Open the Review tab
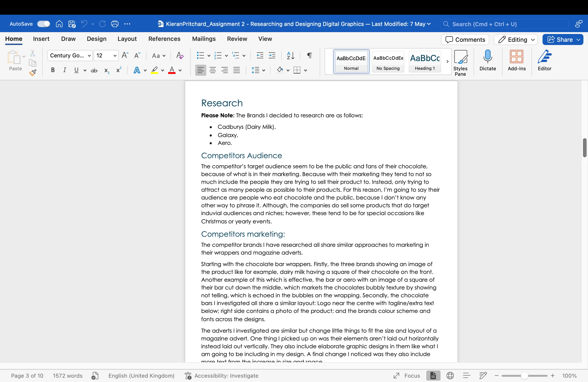Image resolution: width=588 pixels, height=382 pixels. click(x=237, y=39)
